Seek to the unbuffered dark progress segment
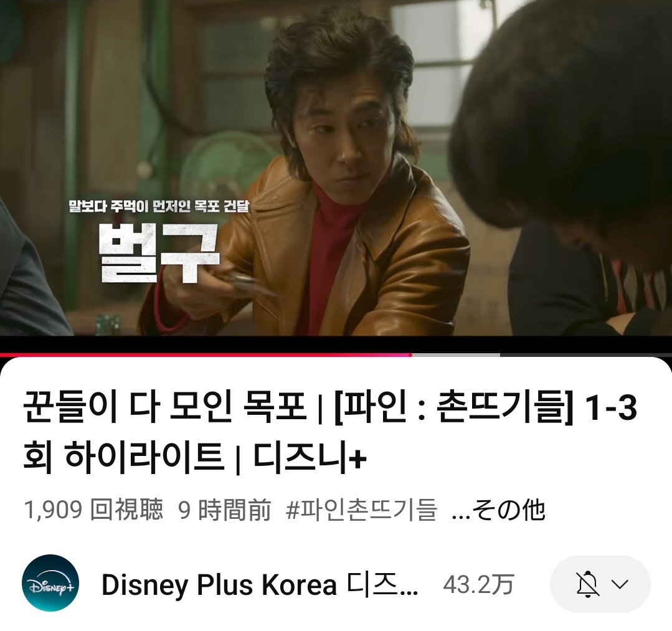The height and width of the screenshot is (631, 672). coord(586,354)
